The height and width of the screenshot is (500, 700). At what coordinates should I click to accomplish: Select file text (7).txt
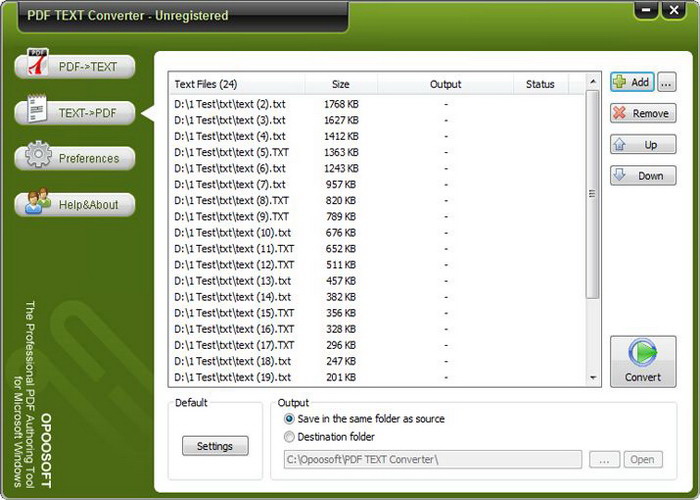[377, 184]
